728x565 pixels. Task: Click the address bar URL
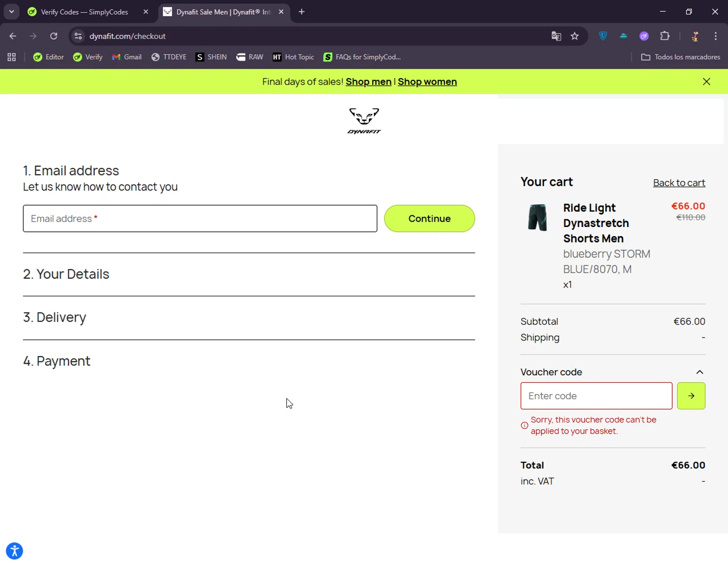point(127,36)
